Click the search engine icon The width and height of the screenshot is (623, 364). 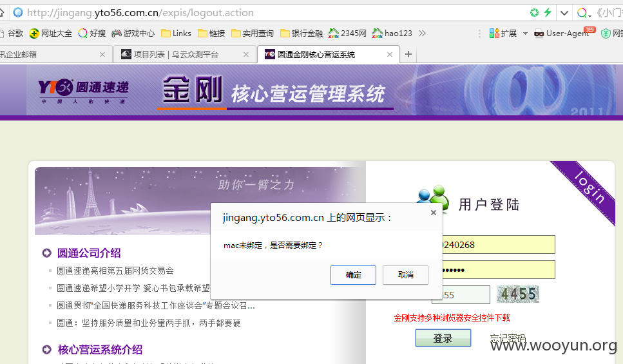point(582,13)
